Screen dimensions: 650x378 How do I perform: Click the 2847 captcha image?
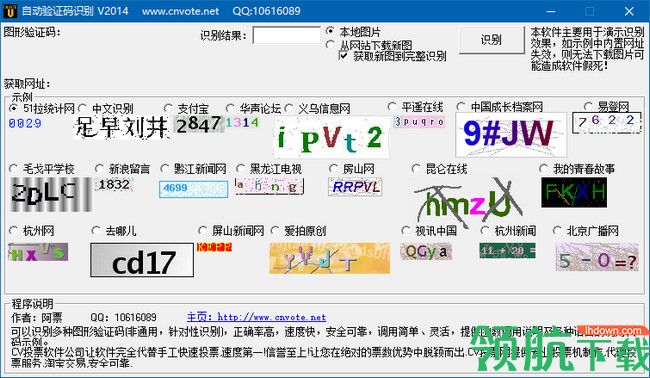coord(199,124)
